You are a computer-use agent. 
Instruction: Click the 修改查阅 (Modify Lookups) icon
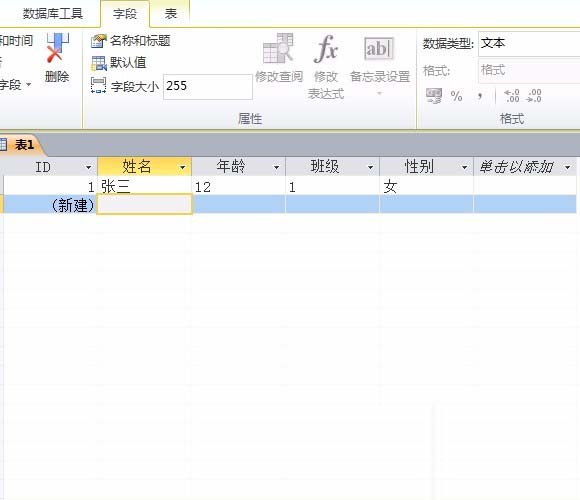coord(278,48)
